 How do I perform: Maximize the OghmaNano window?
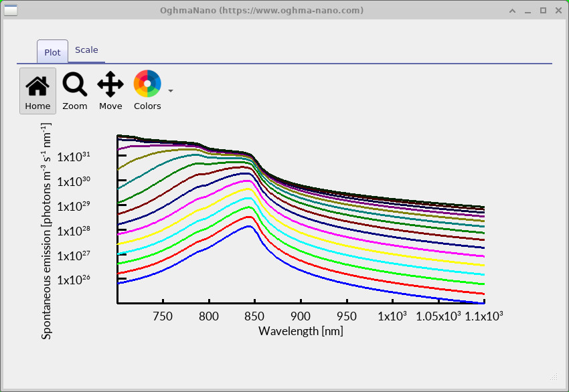(544, 11)
